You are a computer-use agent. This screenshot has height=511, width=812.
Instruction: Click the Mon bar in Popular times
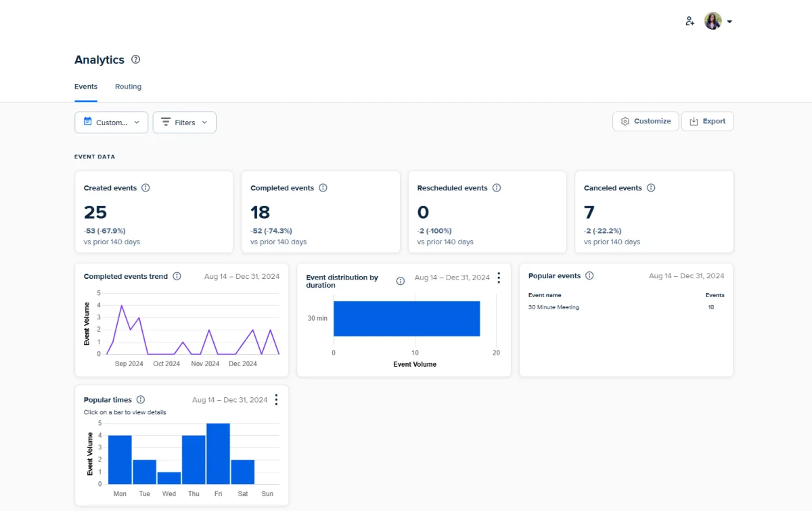pyautogui.click(x=120, y=460)
